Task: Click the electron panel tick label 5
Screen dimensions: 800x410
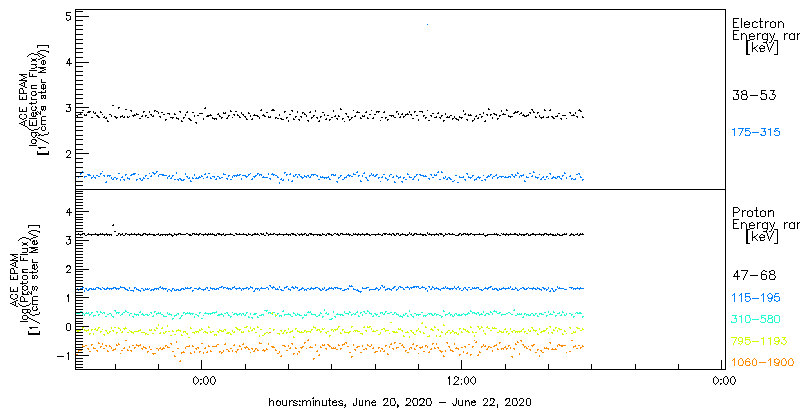Action: click(x=67, y=17)
